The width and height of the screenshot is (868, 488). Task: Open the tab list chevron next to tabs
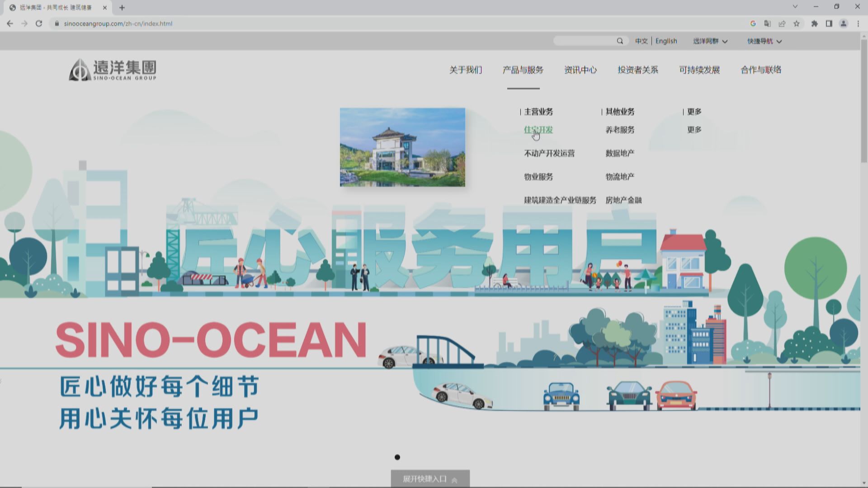pos(795,7)
